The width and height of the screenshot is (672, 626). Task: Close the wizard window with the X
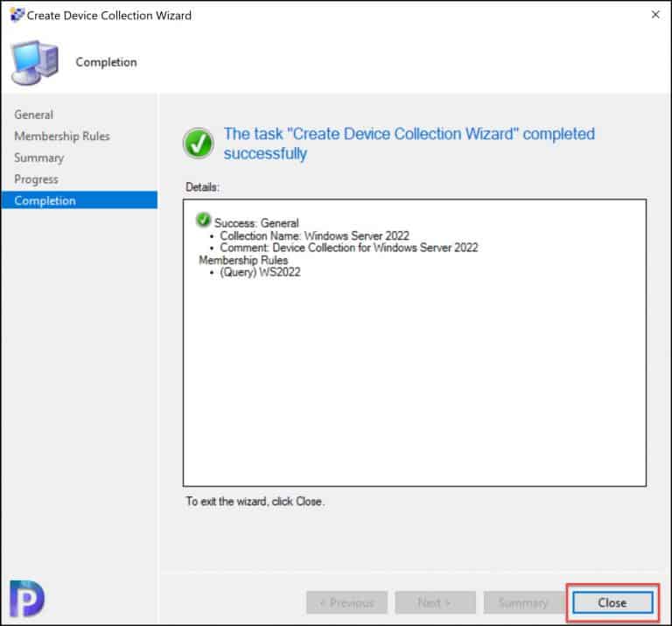click(655, 15)
